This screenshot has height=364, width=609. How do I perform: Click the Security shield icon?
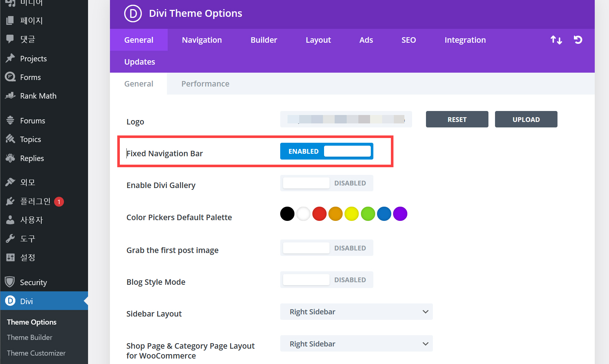[10, 282]
